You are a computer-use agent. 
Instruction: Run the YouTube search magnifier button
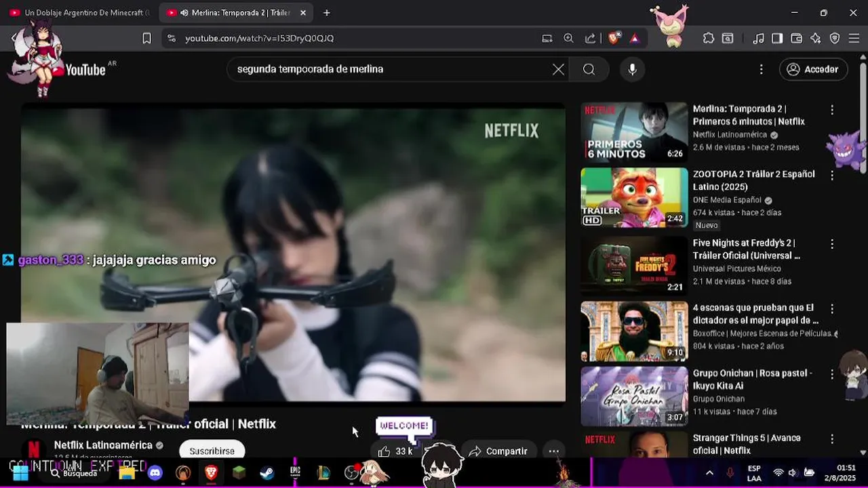tap(589, 69)
